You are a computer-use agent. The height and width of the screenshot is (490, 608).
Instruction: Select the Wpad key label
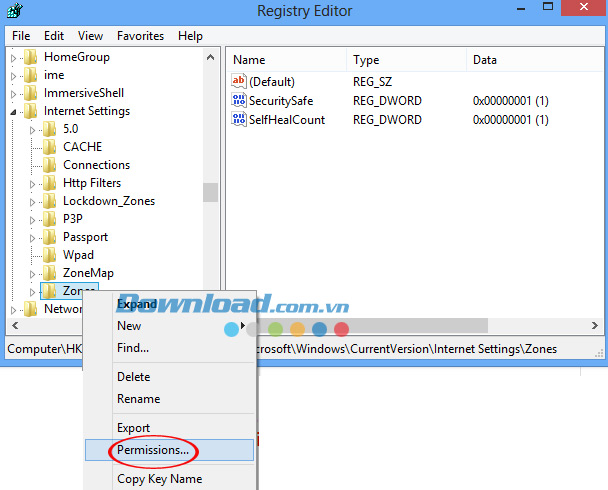(x=78, y=255)
